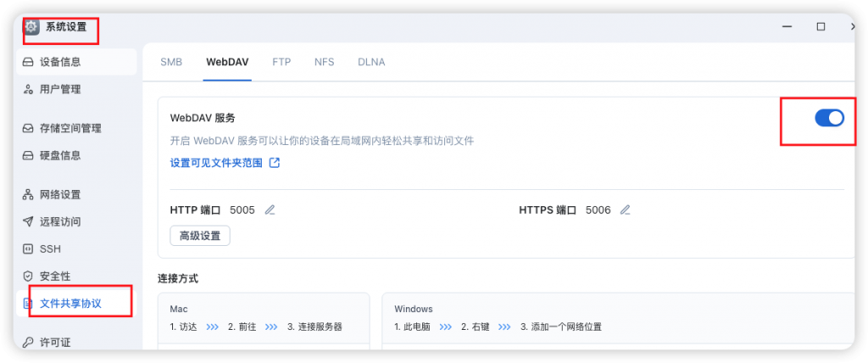Open 网络设置 in the sidebar
868x363 pixels.
(60, 195)
